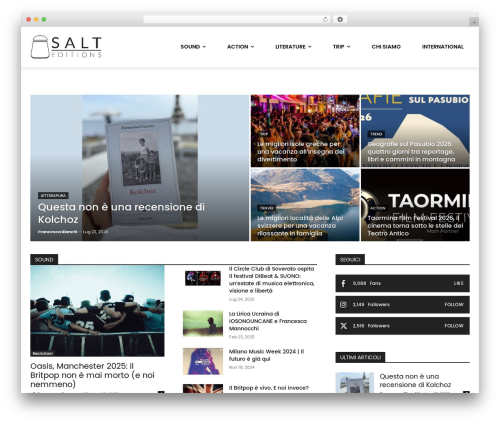Open 'Il Britpop è vivo. E noi invece?' article
500x423 pixels.
269,388
